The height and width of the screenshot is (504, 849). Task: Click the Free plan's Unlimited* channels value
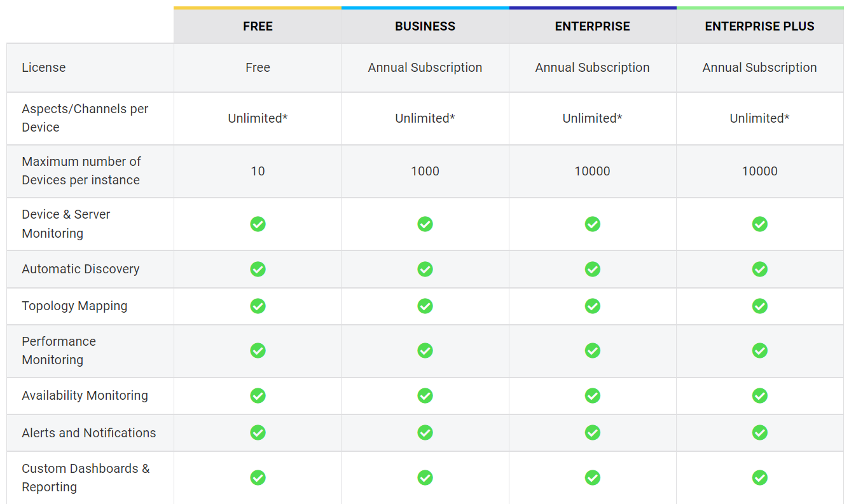click(258, 119)
